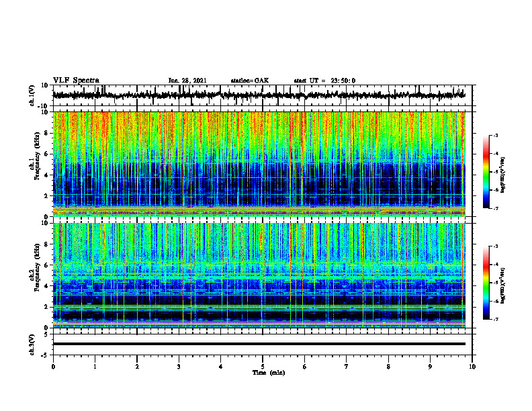Screen dimensions: 532x411
Task: Click the "6" kHz tick on ch.1 spectrogram axis
Action: (47, 154)
